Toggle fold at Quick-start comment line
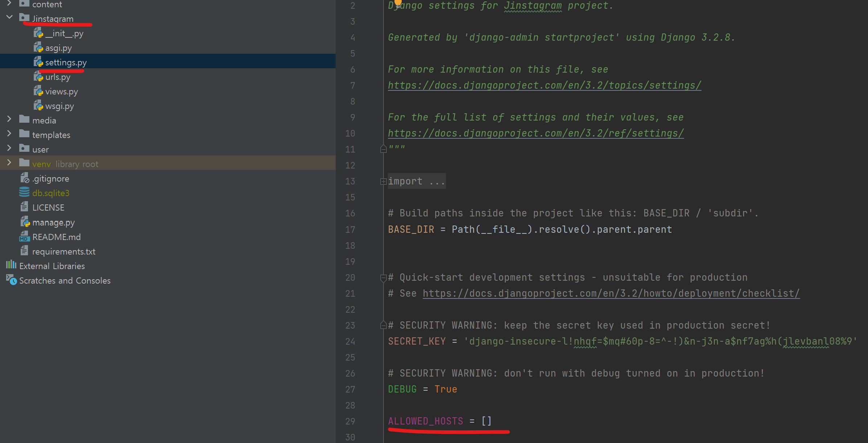Screen dimensions: 868x443 (x=383, y=278)
